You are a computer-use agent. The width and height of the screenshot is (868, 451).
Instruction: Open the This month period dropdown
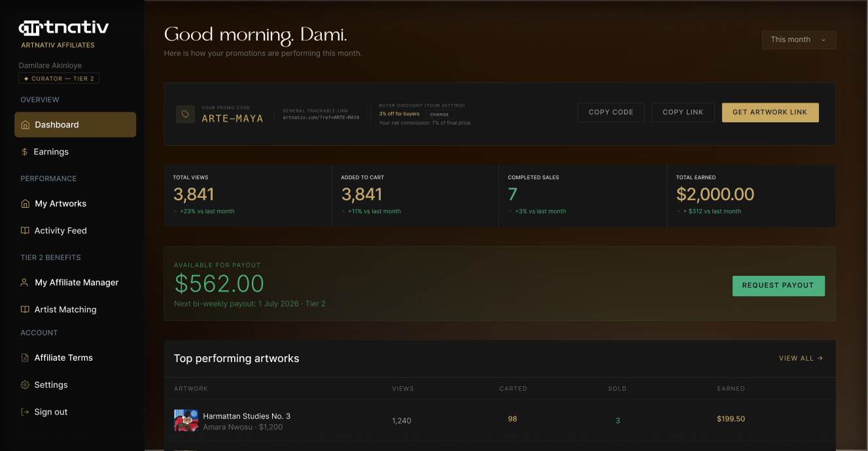(799, 40)
